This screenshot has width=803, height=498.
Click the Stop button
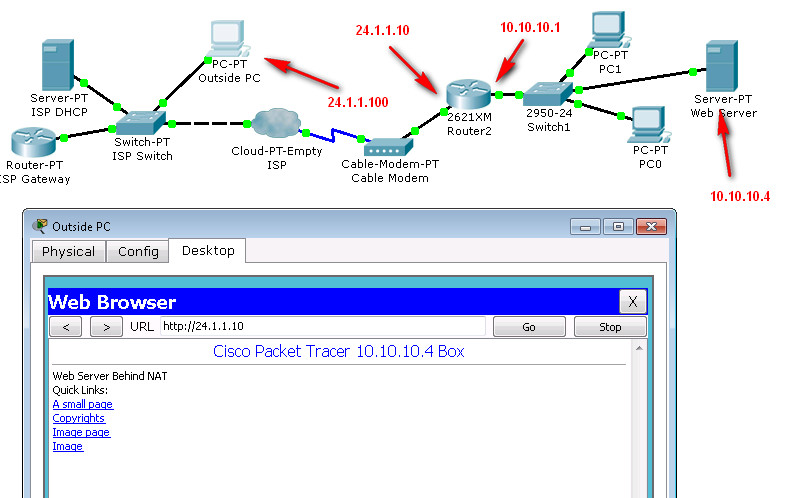click(610, 327)
